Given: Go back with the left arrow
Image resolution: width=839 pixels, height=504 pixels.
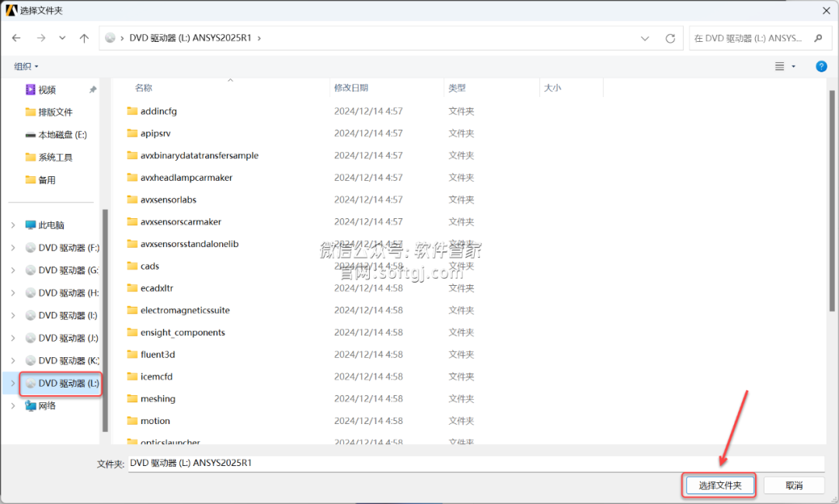Looking at the screenshot, I should 16,38.
